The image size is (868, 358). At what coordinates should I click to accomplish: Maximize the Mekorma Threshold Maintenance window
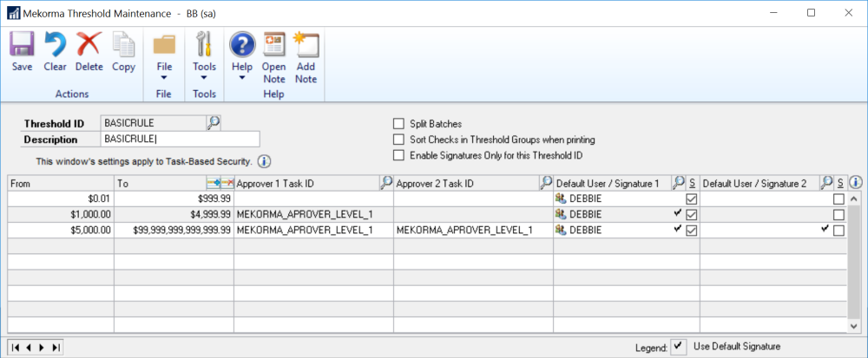811,13
